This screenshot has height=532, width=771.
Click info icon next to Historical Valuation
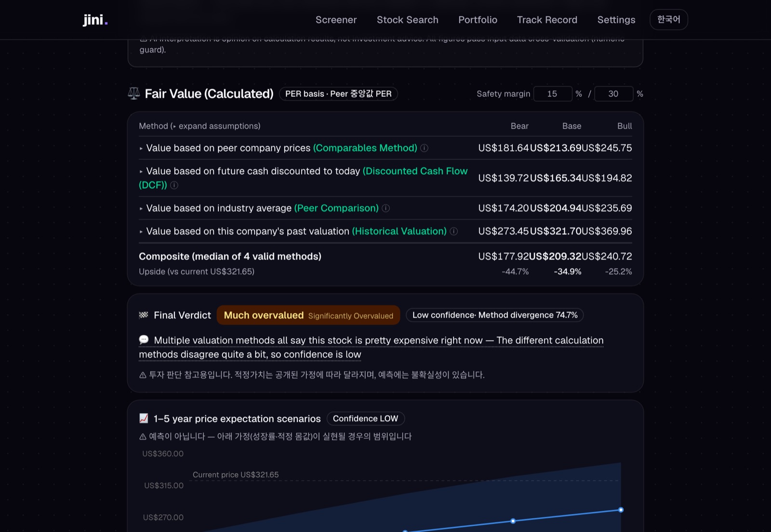click(453, 232)
